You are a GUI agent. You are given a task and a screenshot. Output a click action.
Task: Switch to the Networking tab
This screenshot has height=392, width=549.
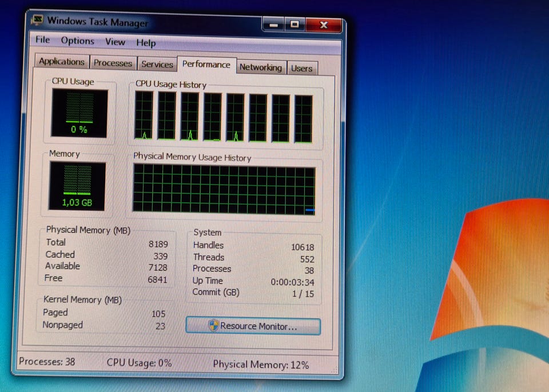(261, 67)
